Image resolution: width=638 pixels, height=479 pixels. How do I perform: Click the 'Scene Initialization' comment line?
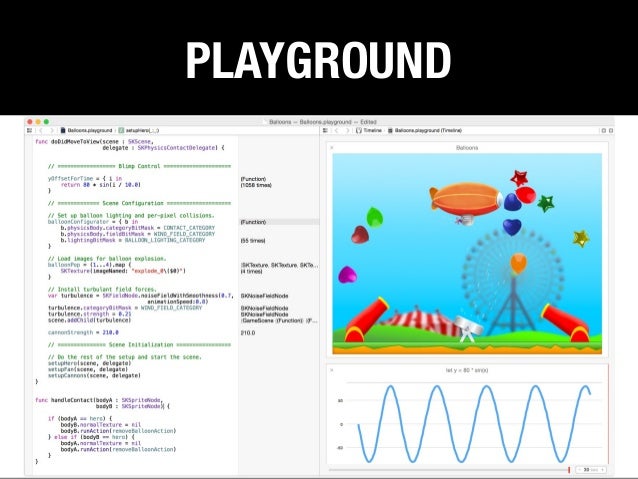pos(139,345)
